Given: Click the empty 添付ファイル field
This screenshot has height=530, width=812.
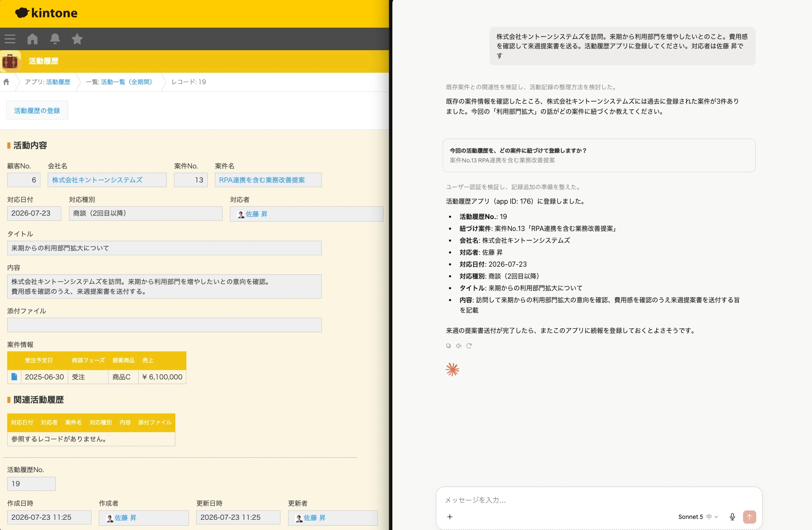Looking at the screenshot, I should coord(164,325).
